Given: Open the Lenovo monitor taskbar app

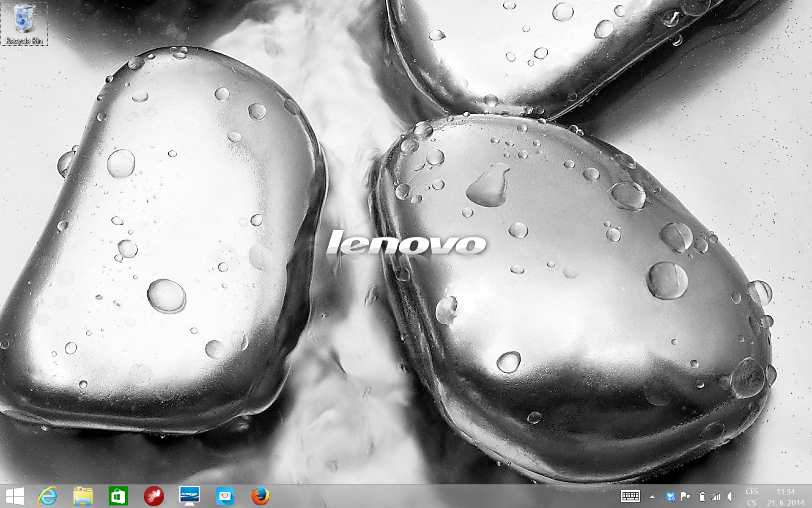Looking at the screenshot, I should (189, 496).
